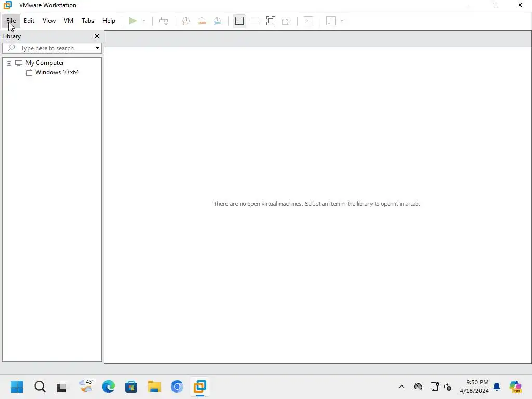The image size is (532, 399).
Task: Click the VMware Workstation title bar icon
Action: [x=7, y=5]
